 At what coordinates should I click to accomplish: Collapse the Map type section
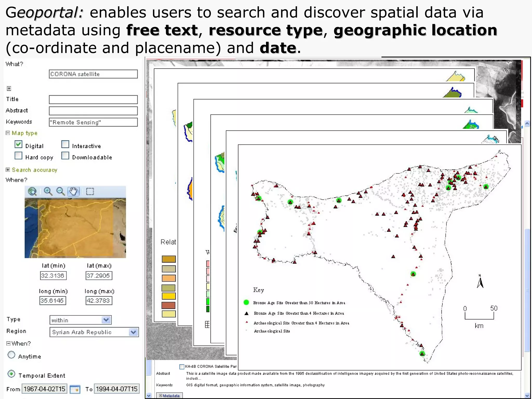pos(8,133)
